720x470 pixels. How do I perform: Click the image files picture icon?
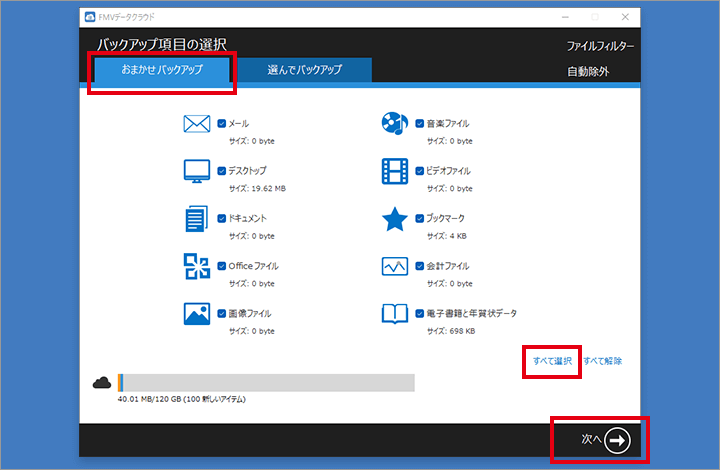point(196,314)
